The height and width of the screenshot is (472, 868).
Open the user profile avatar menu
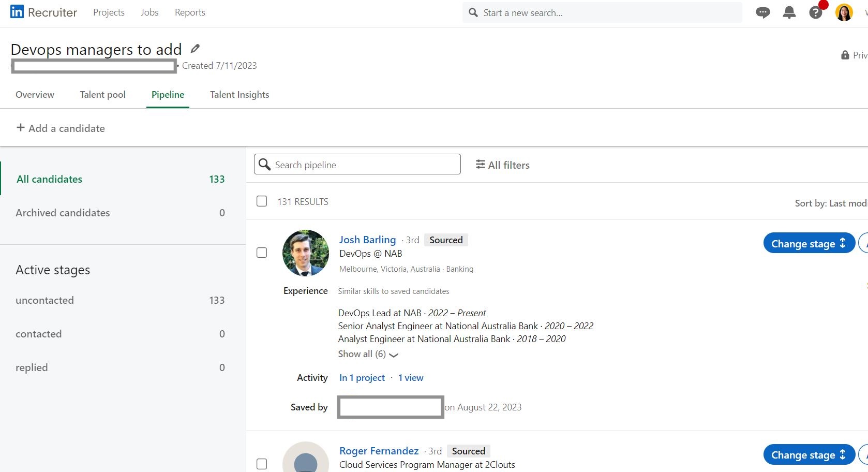844,12
